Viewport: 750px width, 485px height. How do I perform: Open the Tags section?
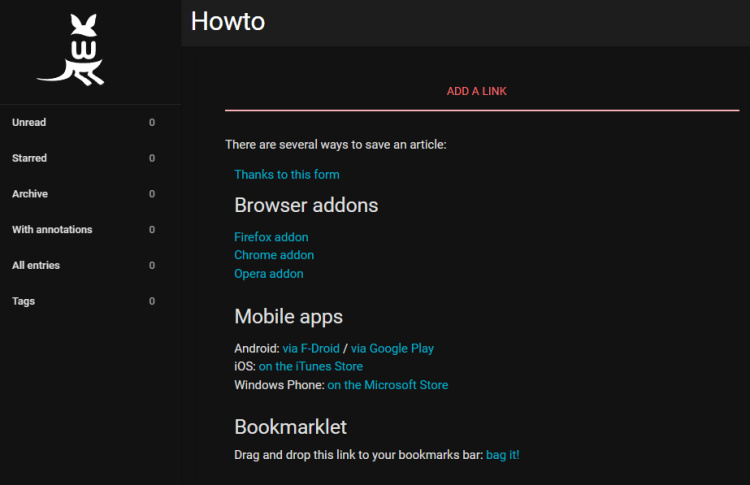(x=23, y=301)
